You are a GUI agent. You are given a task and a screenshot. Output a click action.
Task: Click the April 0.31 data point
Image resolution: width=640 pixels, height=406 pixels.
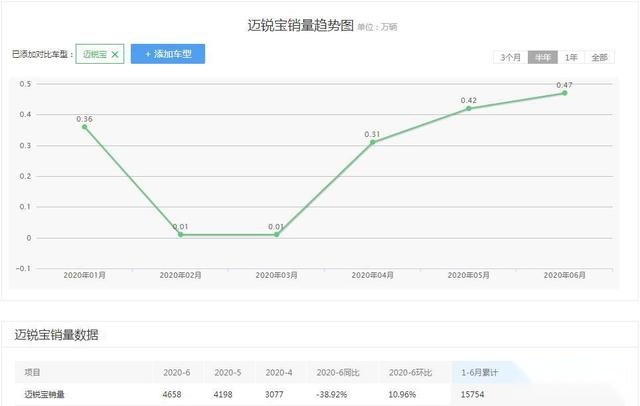(373, 142)
